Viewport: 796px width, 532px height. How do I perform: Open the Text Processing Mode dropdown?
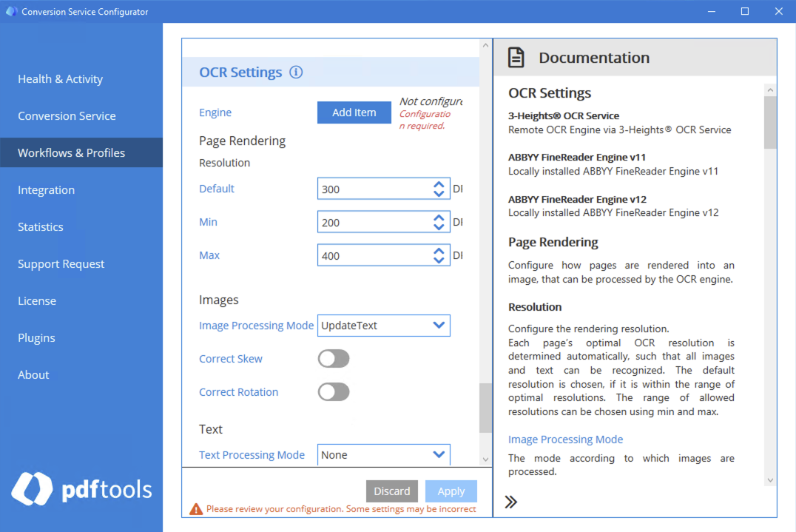pyautogui.click(x=384, y=455)
